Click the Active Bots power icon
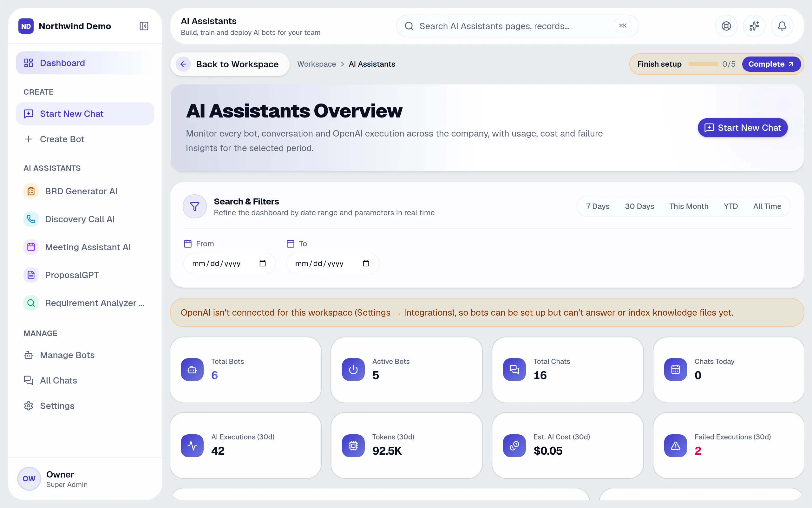This screenshot has height=508, width=812. tap(353, 370)
